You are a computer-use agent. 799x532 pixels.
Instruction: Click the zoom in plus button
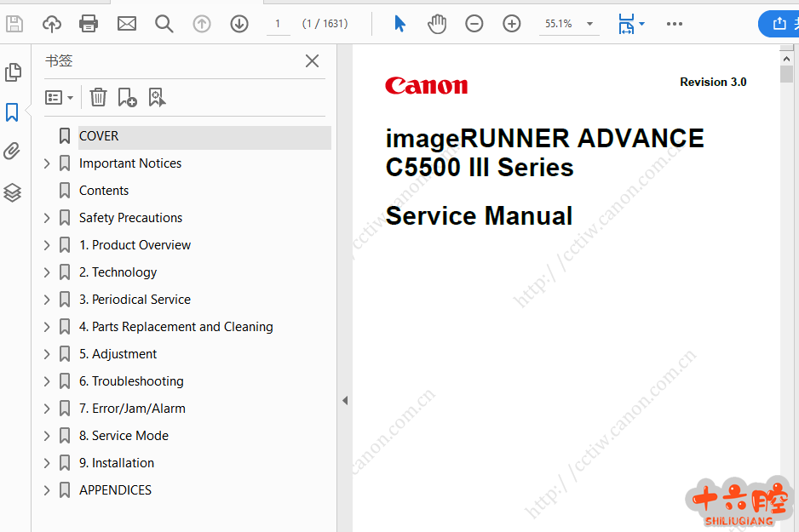point(512,24)
